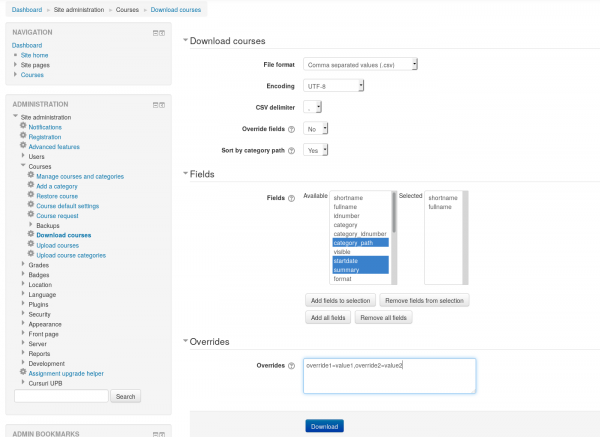Click the Administration block dock icon
Image resolution: width=600 pixels, height=437 pixels.
pos(161,104)
